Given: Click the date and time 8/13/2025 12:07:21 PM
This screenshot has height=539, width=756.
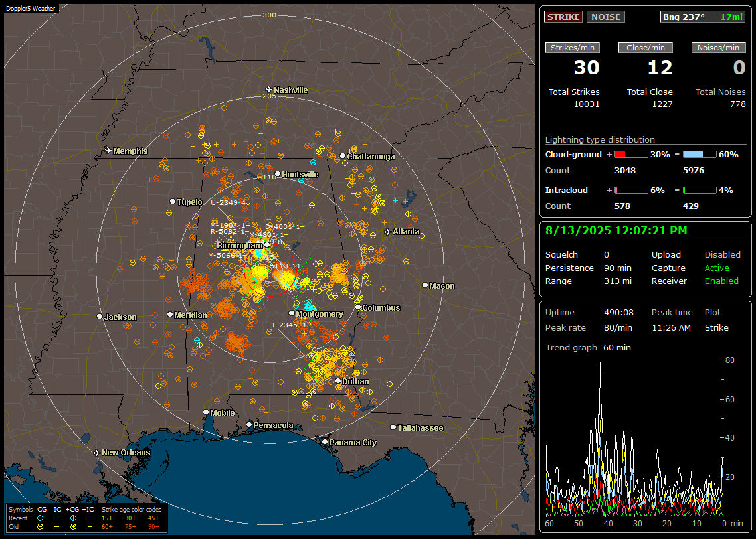Looking at the screenshot, I should tap(616, 230).
